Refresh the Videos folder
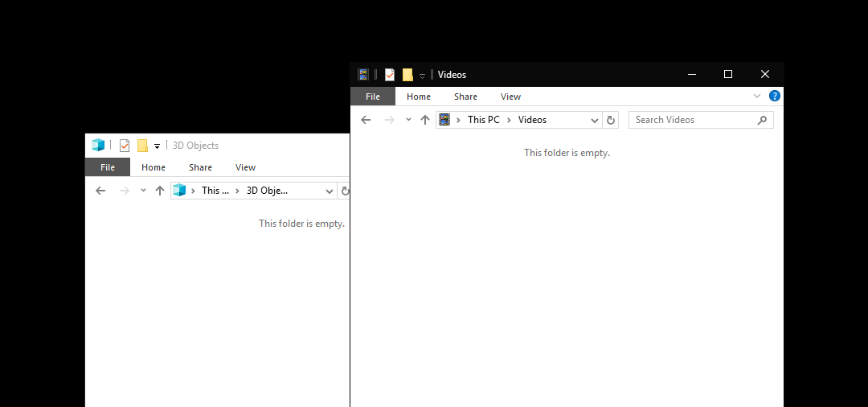This screenshot has width=868, height=407. tap(611, 120)
